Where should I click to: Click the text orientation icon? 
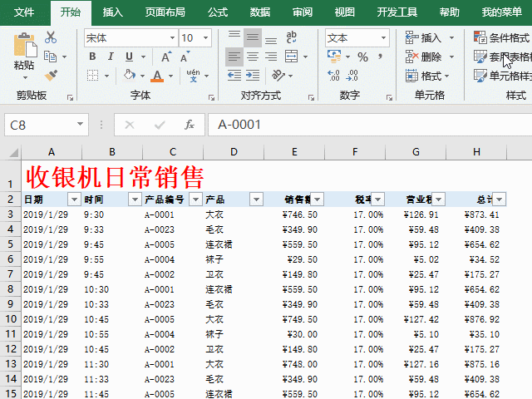[278, 75]
